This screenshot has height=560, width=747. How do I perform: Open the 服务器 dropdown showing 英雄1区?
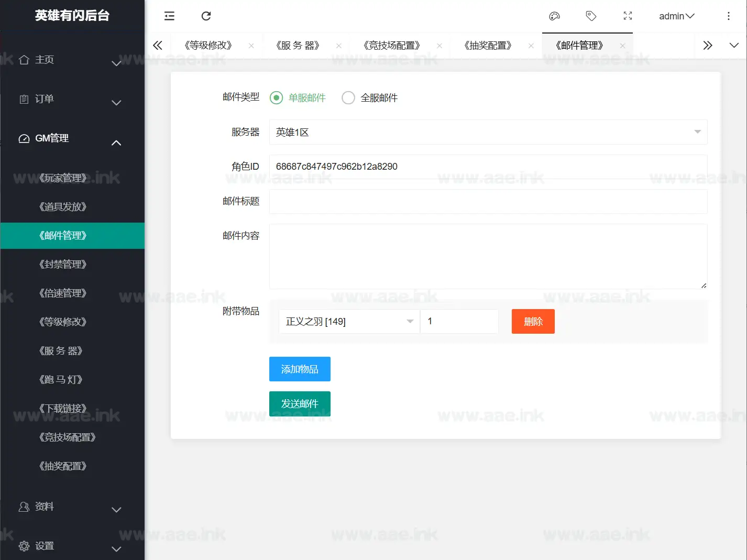tap(488, 132)
